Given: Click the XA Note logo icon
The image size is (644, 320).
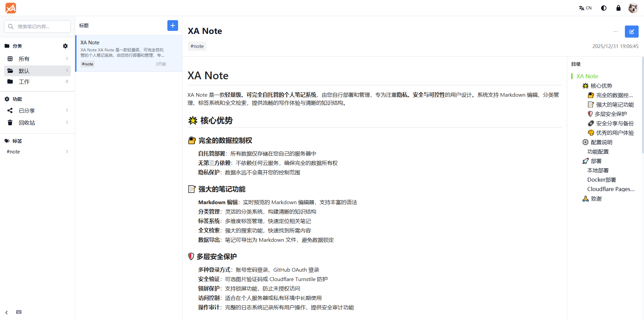Looking at the screenshot, I should pos(11,8).
